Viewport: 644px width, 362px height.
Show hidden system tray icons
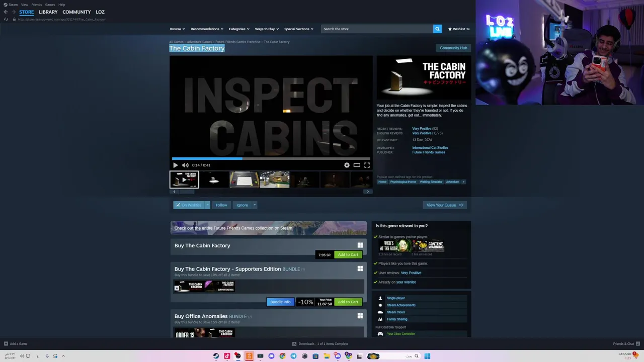point(63,356)
